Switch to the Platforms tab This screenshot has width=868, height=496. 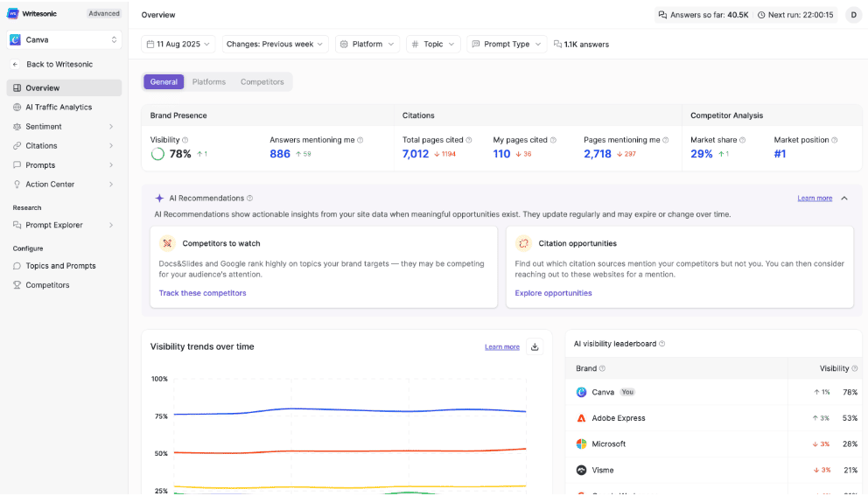(209, 82)
